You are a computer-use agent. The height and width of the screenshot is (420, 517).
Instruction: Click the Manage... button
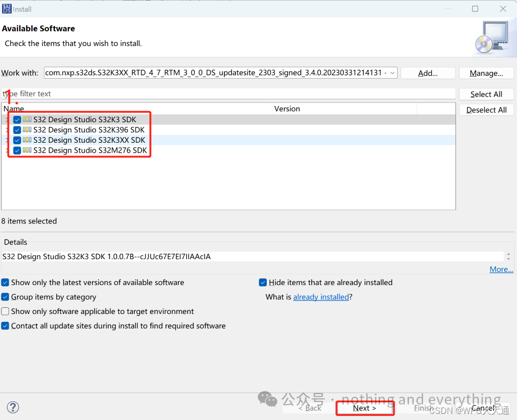click(486, 73)
